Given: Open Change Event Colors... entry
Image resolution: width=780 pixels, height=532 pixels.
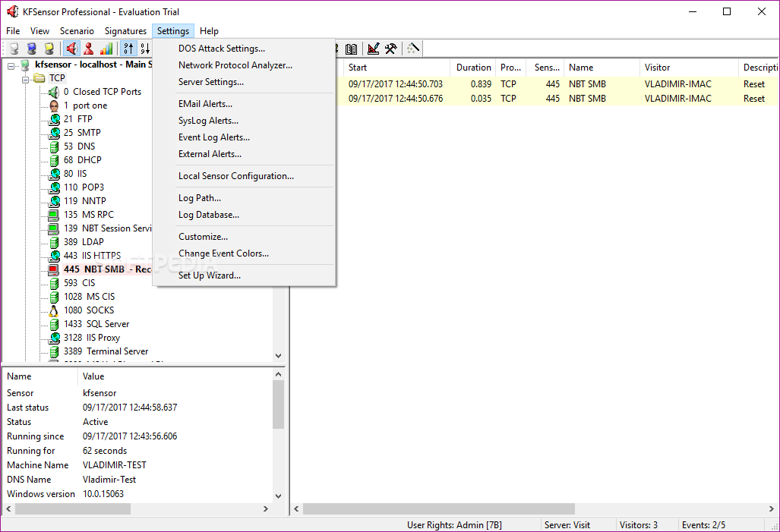Looking at the screenshot, I should pyautogui.click(x=245, y=253).
